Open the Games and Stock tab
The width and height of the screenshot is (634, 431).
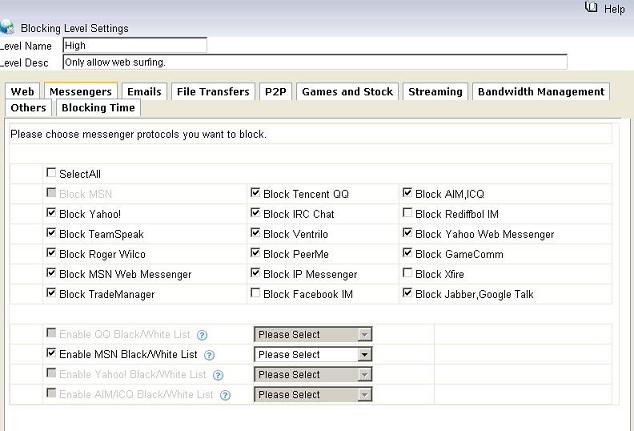pos(347,91)
